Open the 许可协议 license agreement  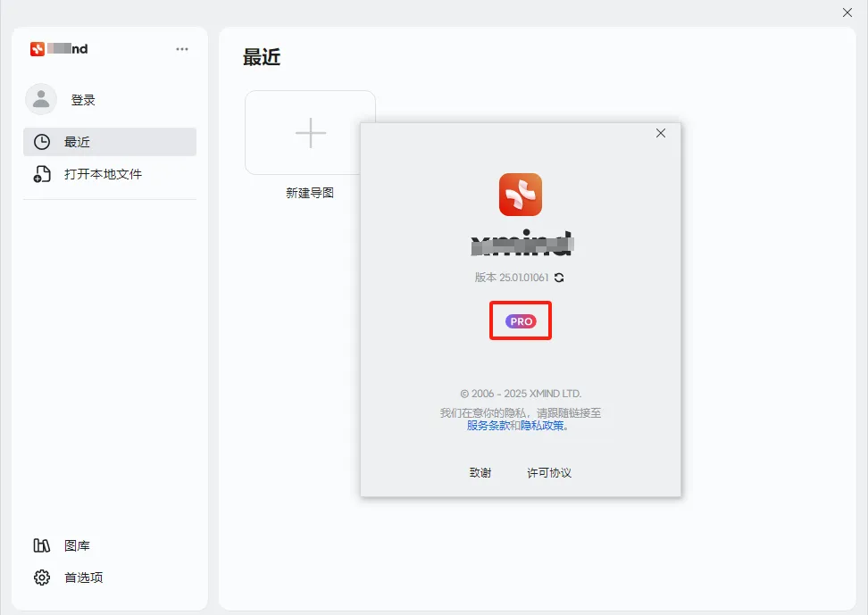(x=549, y=472)
